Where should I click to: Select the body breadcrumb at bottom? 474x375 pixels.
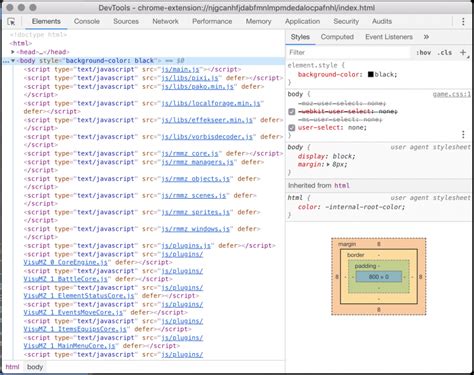coord(35,367)
